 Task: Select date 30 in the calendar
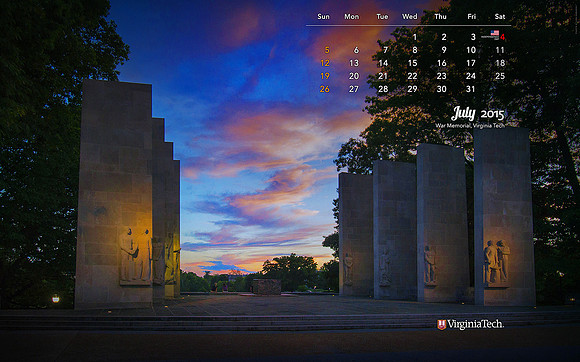(442, 89)
